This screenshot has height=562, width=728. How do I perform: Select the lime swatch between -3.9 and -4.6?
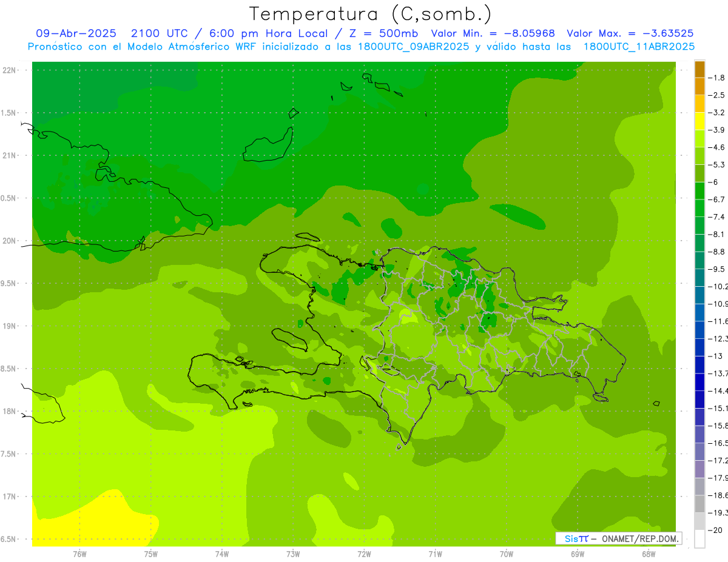pyautogui.click(x=699, y=139)
